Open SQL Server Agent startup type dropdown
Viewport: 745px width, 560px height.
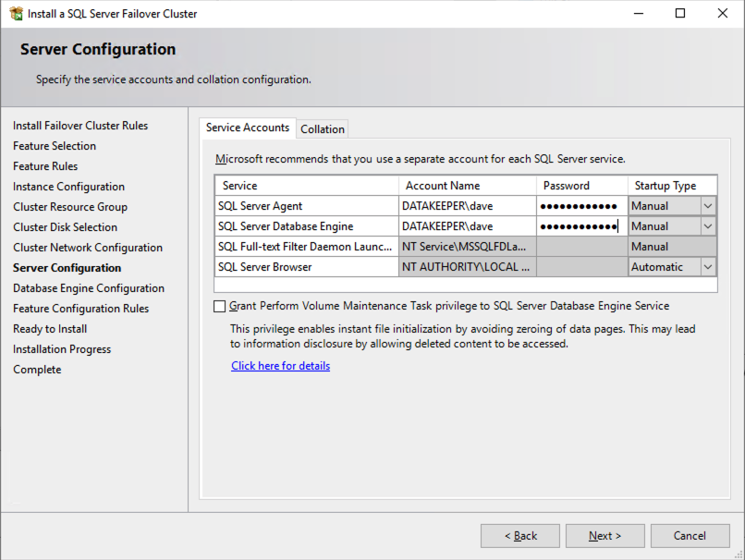tap(708, 206)
